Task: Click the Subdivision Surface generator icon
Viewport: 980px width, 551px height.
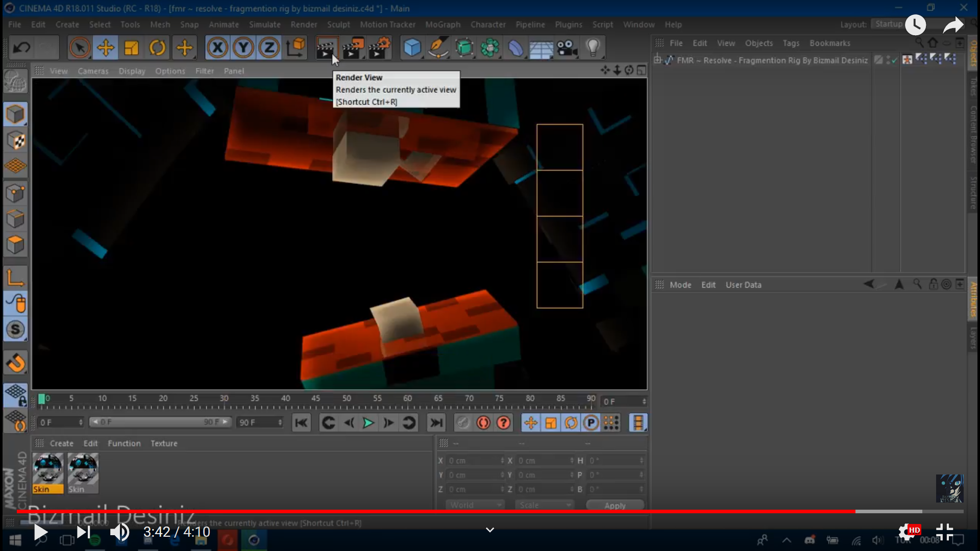Action: (464, 48)
